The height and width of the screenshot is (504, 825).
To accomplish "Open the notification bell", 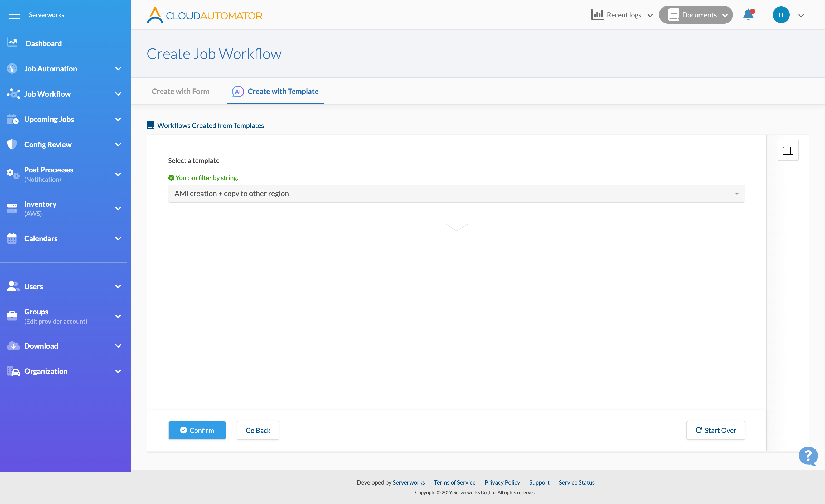I will point(748,15).
